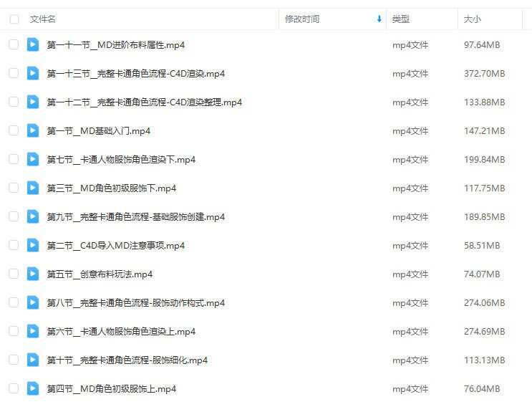Check the box for 第七节 角色渲染下.mp4
The width and height of the screenshot is (532, 417).
[x=14, y=159]
